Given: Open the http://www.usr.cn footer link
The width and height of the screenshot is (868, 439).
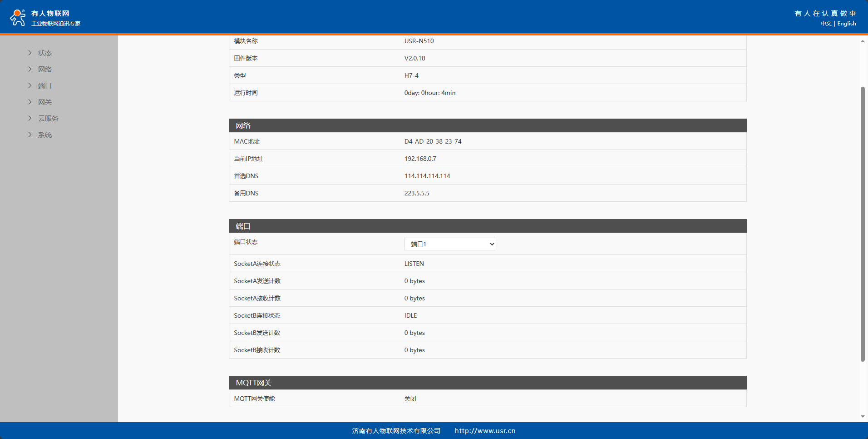Looking at the screenshot, I should click(485, 431).
